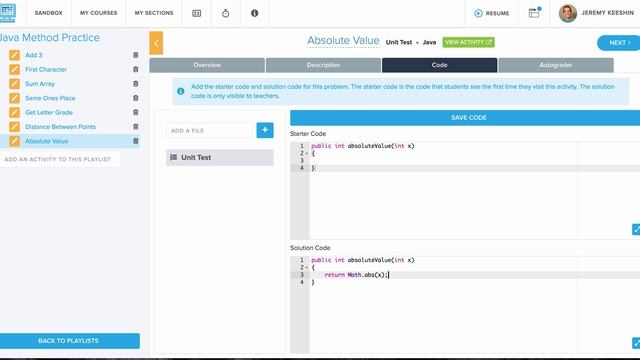Click the Save Code button
The width and height of the screenshot is (640, 360).
coord(465,118)
